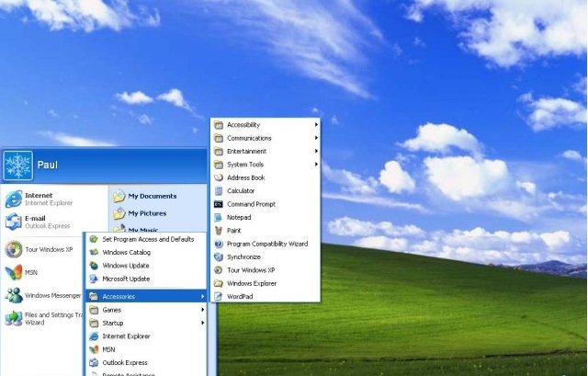Expand the Accessibility submenu arrow
Viewport: 588px width, 376px height.
click(316, 125)
